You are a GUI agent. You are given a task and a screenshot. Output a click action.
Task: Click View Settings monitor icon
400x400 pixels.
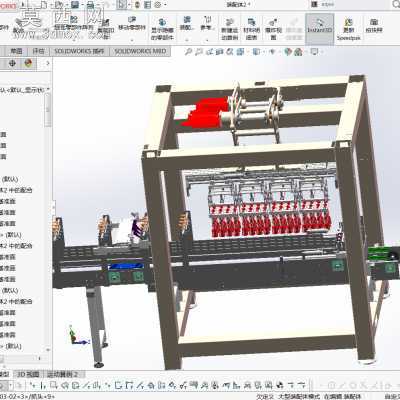pos(314,52)
